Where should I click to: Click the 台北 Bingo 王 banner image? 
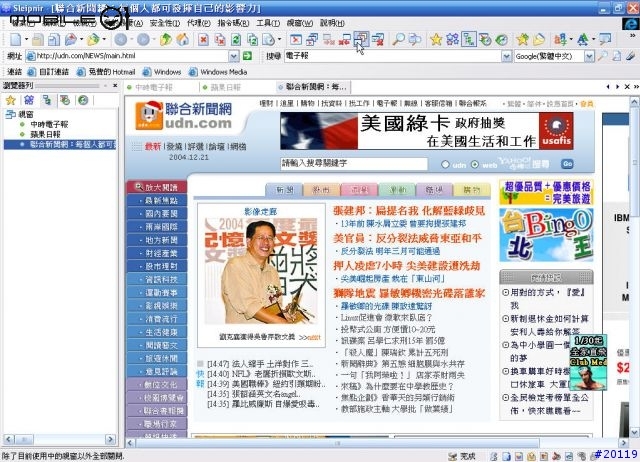[x=547, y=235]
